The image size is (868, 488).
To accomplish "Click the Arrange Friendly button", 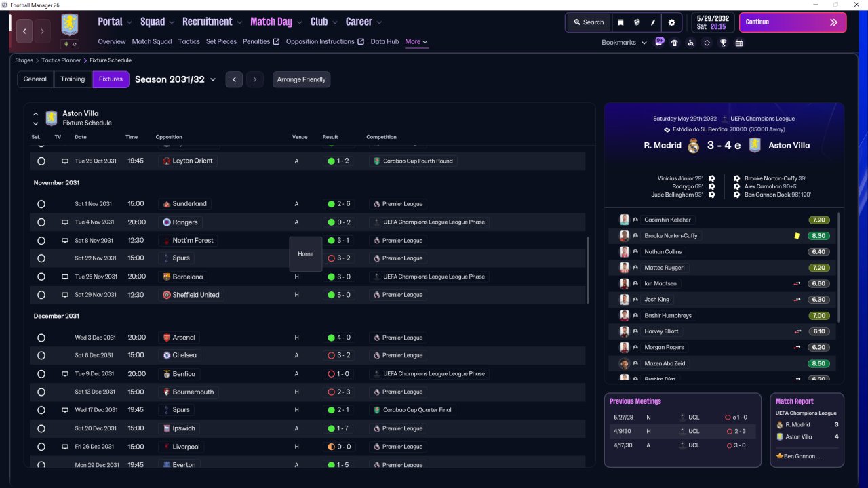I will point(302,79).
